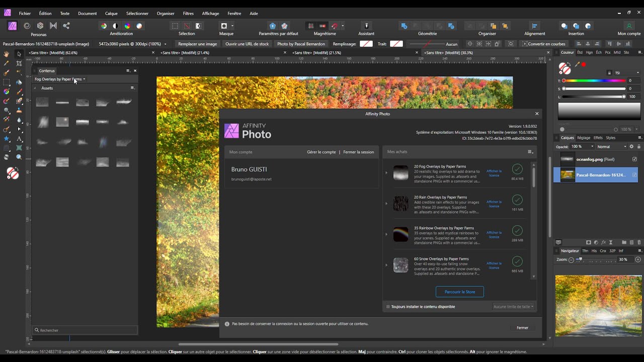This screenshot has height=362, width=644.
Task: Apply Auto White Balance icon
Action: 139,26
